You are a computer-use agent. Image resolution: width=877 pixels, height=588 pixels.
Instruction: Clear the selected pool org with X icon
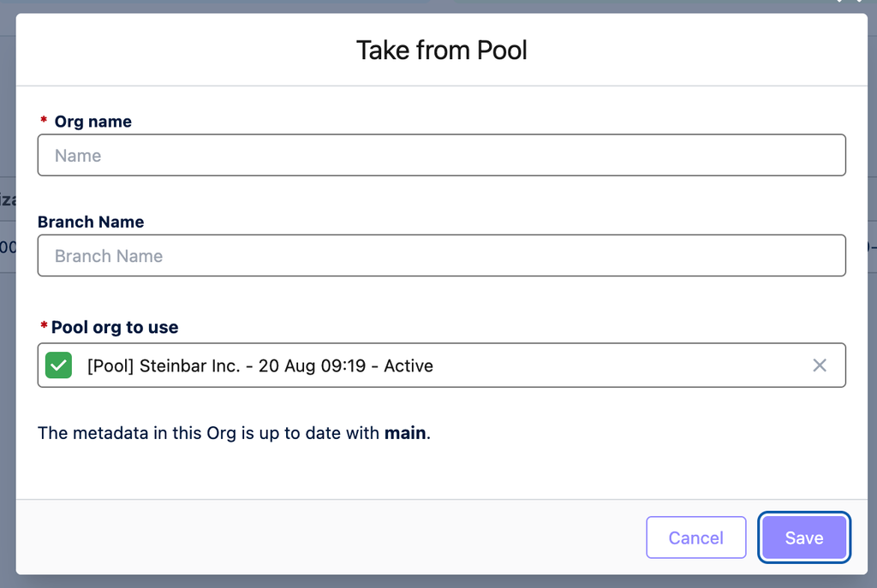(x=820, y=365)
